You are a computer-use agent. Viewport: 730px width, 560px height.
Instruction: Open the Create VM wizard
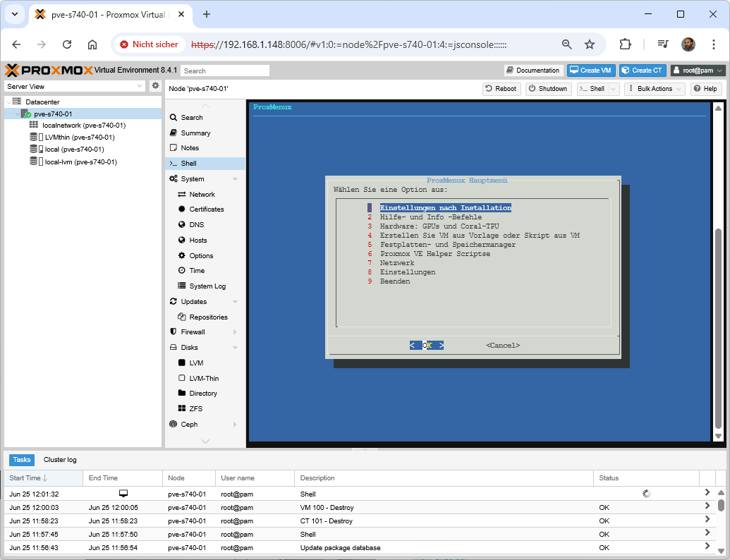590,71
